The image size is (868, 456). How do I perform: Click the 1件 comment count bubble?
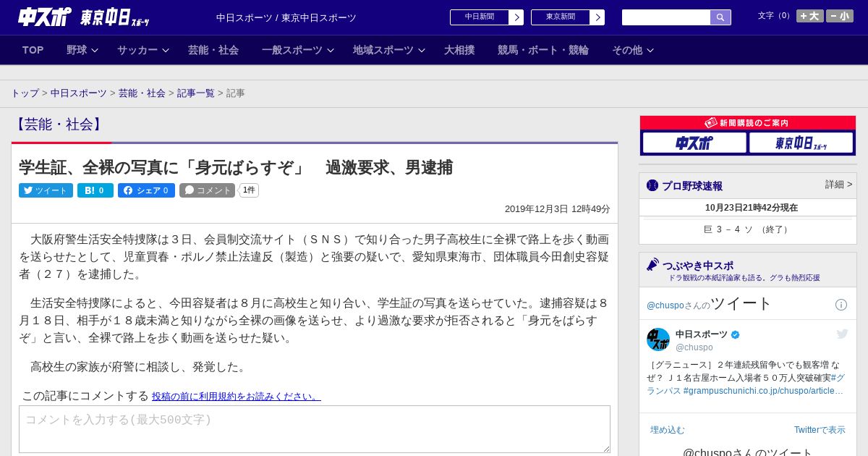click(x=249, y=190)
